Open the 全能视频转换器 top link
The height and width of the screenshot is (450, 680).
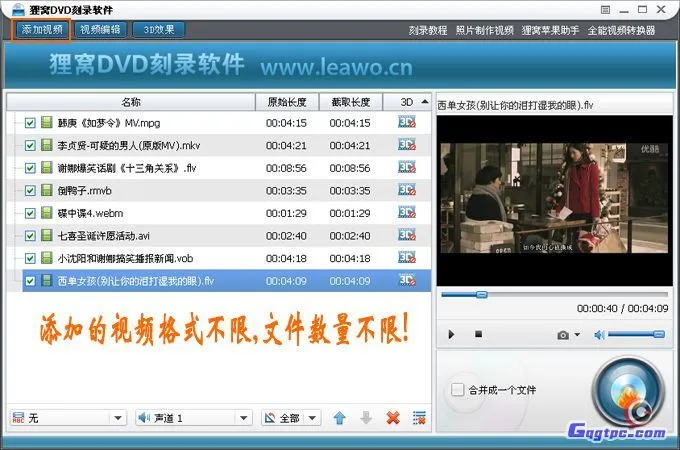tap(622, 30)
